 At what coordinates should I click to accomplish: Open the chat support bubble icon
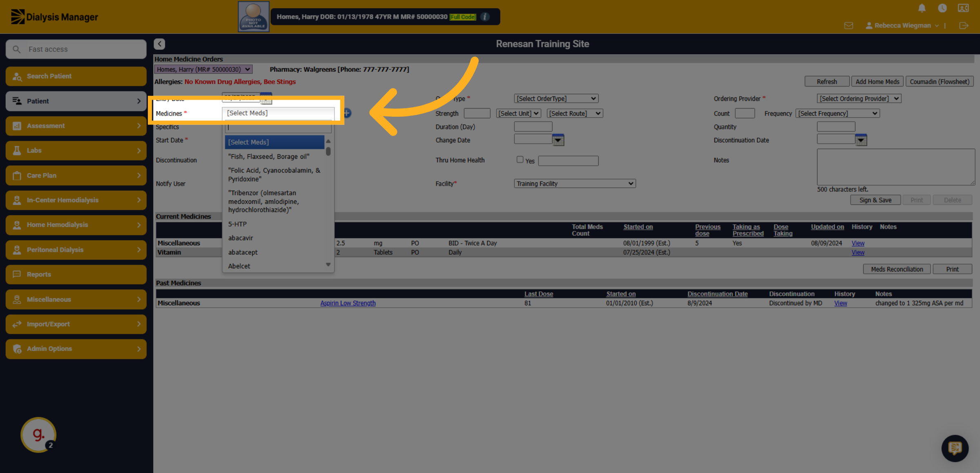click(x=955, y=448)
